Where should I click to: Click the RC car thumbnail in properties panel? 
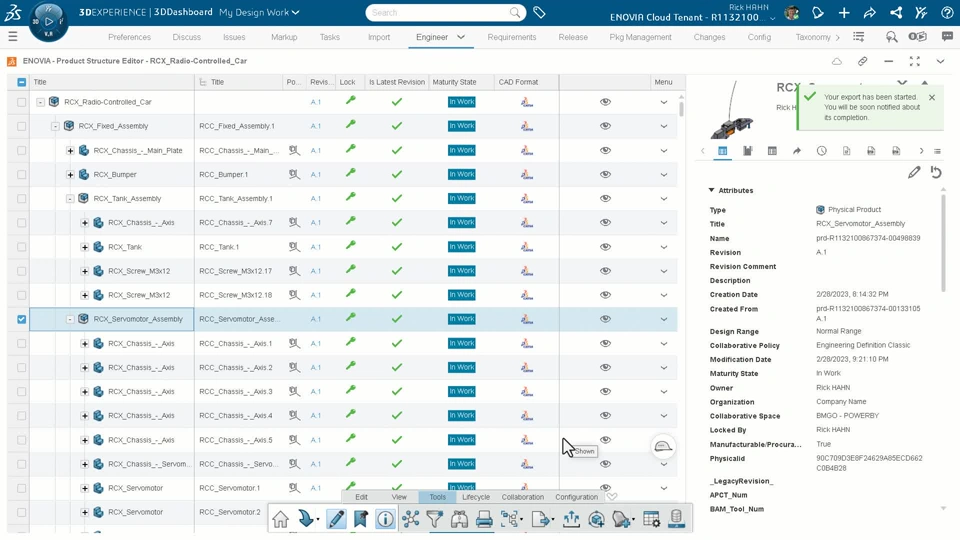(730, 111)
